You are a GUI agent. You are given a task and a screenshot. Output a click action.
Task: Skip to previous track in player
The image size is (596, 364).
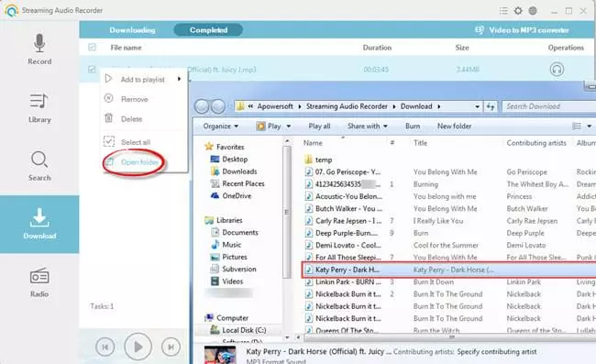coord(105,347)
